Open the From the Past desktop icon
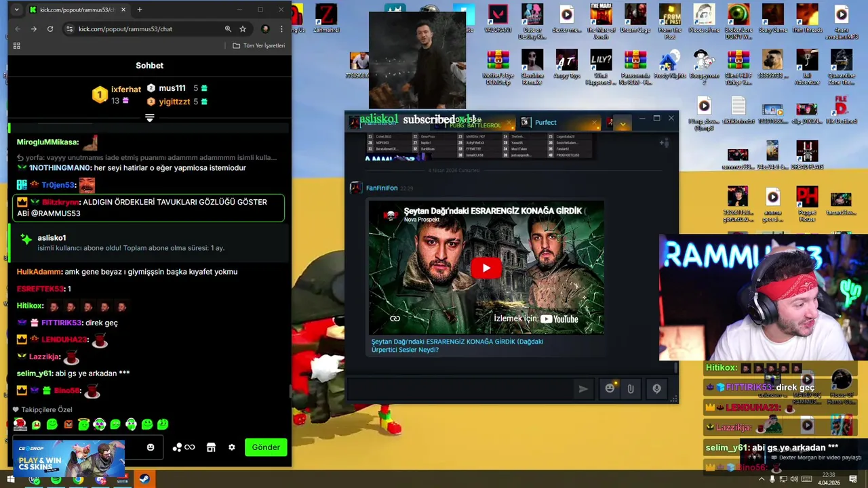This screenshot has width=868, height=488. coord(670,22)
